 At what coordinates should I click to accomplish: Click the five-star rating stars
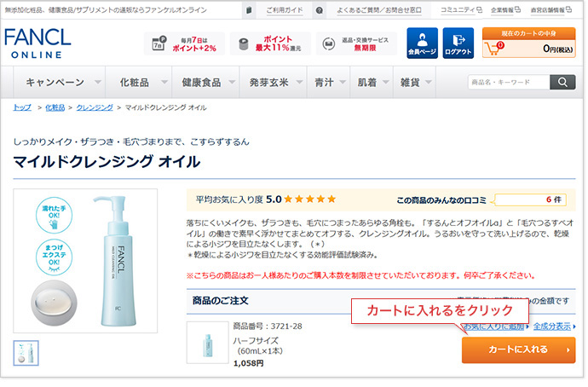click(x=309, y=199)
